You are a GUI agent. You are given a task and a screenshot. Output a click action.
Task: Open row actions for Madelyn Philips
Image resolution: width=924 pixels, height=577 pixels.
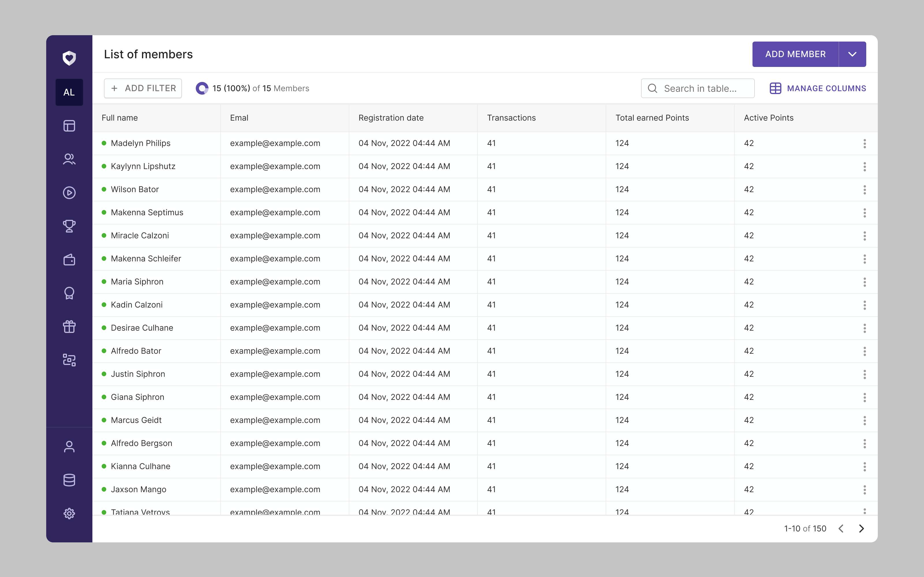tap(865, 143)
